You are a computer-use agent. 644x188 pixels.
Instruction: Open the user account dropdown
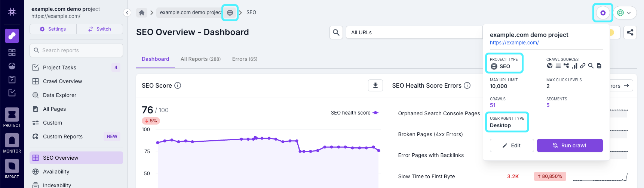pyautogui.click(x=625, y=13)
